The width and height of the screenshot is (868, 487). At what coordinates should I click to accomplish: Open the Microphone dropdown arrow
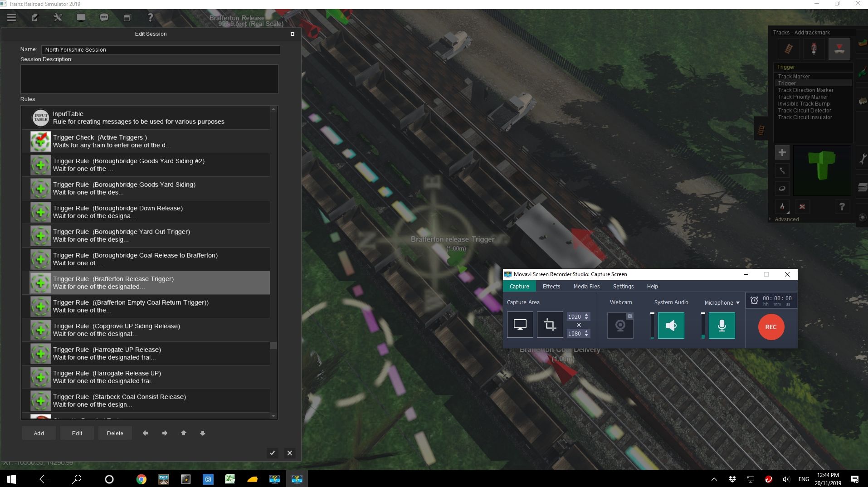pyautogui.click(x=738, y=303)
